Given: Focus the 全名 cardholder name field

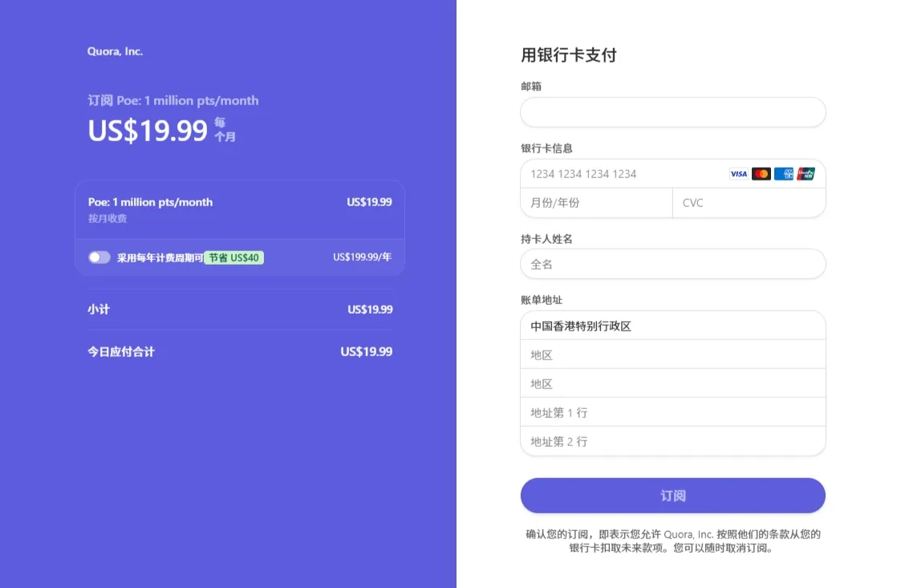Looking at the screenshot, I should coord(672,264).
